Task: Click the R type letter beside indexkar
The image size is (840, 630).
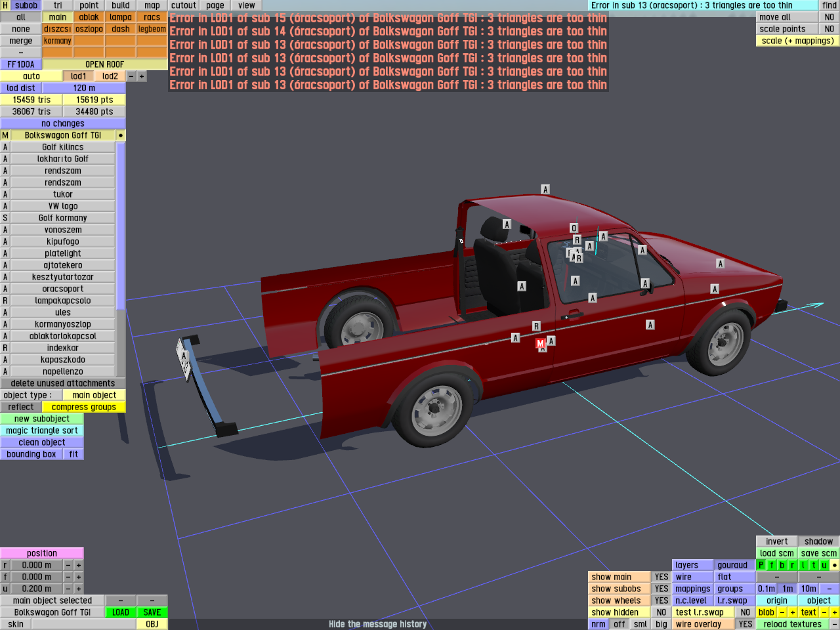Action: (5, 348)
